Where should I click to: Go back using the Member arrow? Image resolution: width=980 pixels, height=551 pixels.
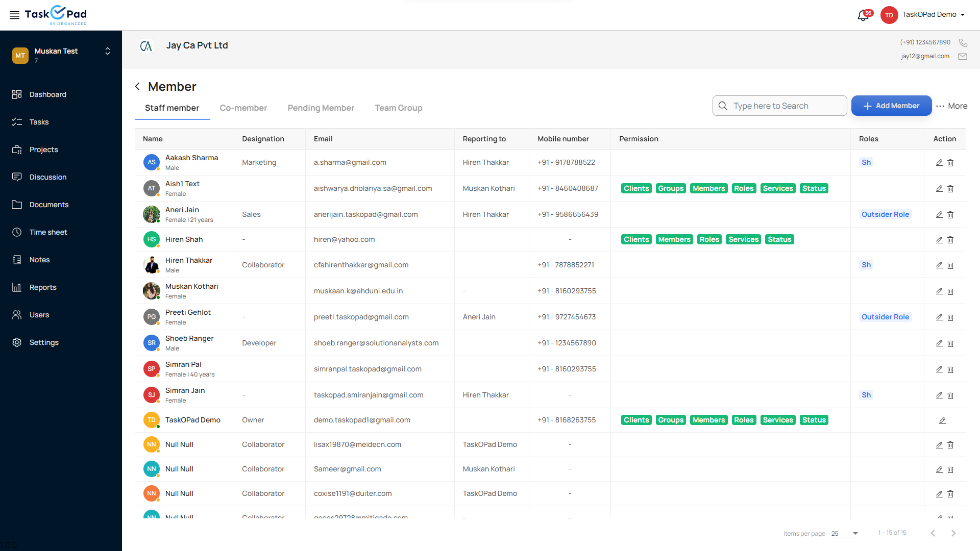(137, 87)
